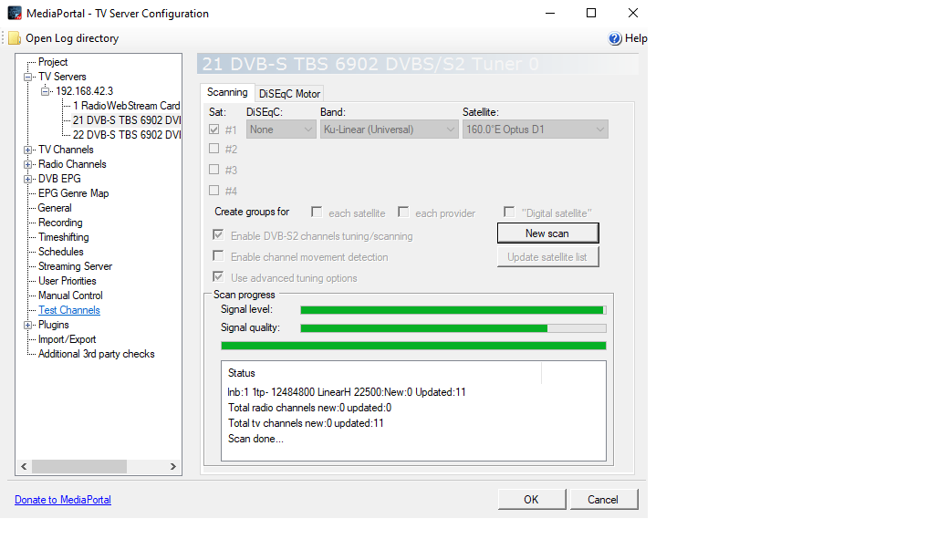Click the MediaPortal app icon in title bar
The height and width of the screenshot is (560, 937).
[15, 14]
